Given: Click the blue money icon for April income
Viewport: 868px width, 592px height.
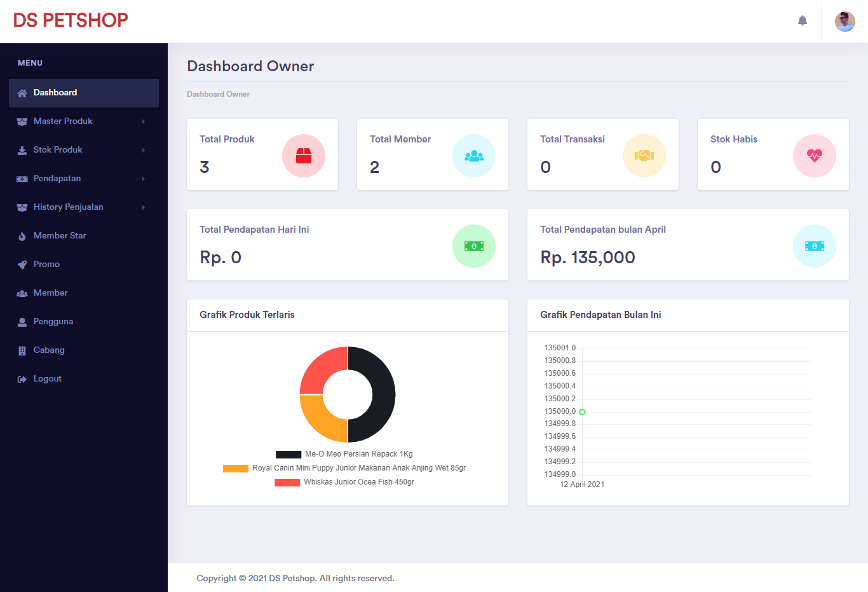Looking at the screenshot, I should (x=815, y=246).
